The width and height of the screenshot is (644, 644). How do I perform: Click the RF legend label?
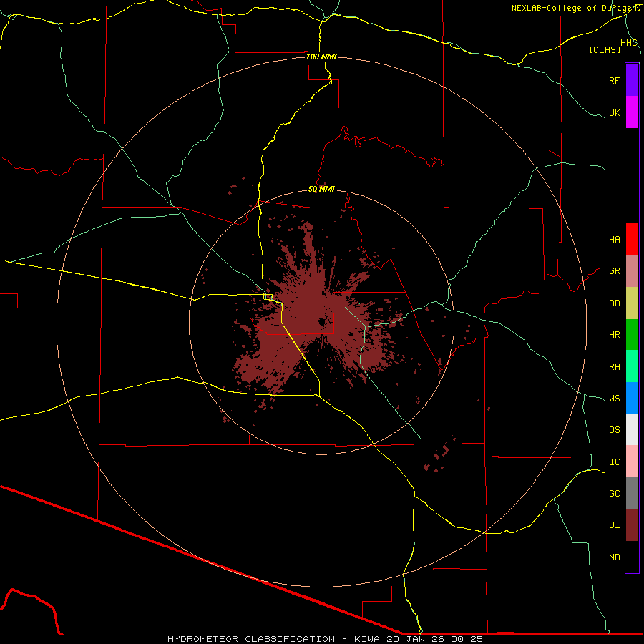[x=615, y=80]
